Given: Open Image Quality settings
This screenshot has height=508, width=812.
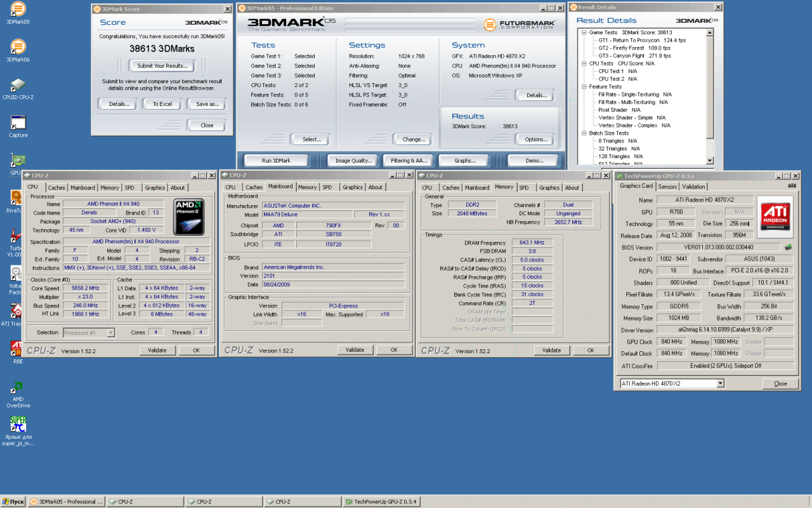Looking at the screenshot, I should [x=353, y=161].
